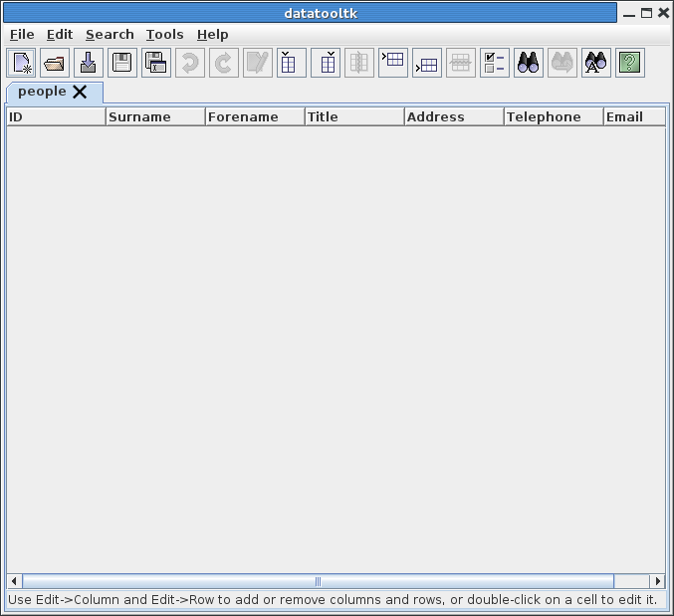Click the horizontal scrollbar left arrow
The width and height of the screenshot is (674, 616).
coord(14,581)
